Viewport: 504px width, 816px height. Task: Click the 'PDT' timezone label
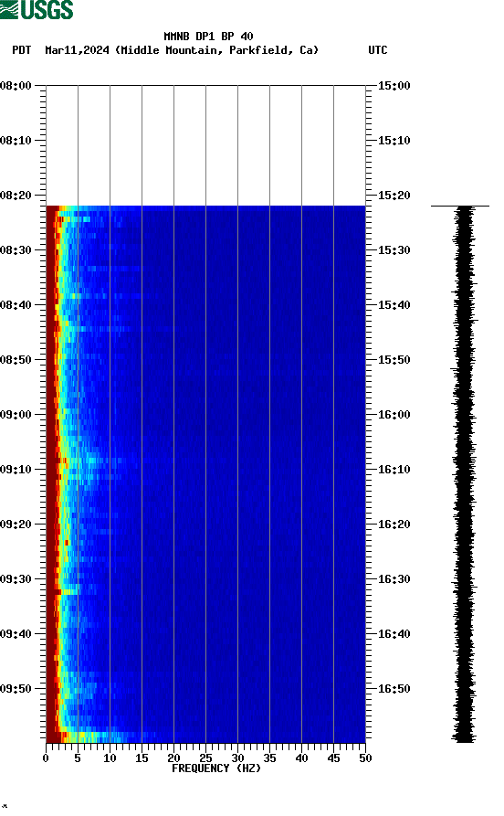click(21, 50)
